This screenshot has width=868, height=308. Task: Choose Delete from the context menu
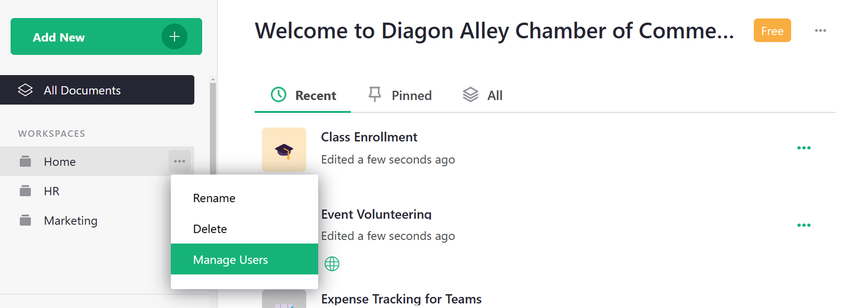210,229
